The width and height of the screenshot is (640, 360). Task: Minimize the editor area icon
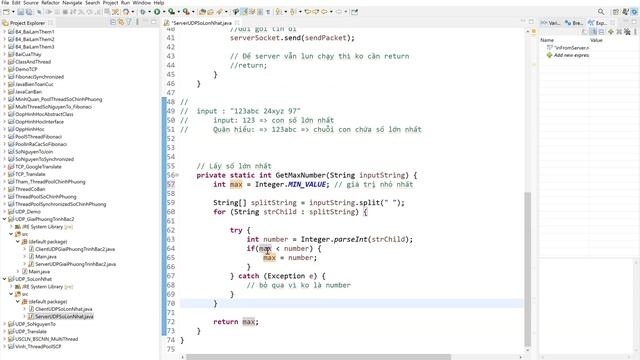pos(523,21)
